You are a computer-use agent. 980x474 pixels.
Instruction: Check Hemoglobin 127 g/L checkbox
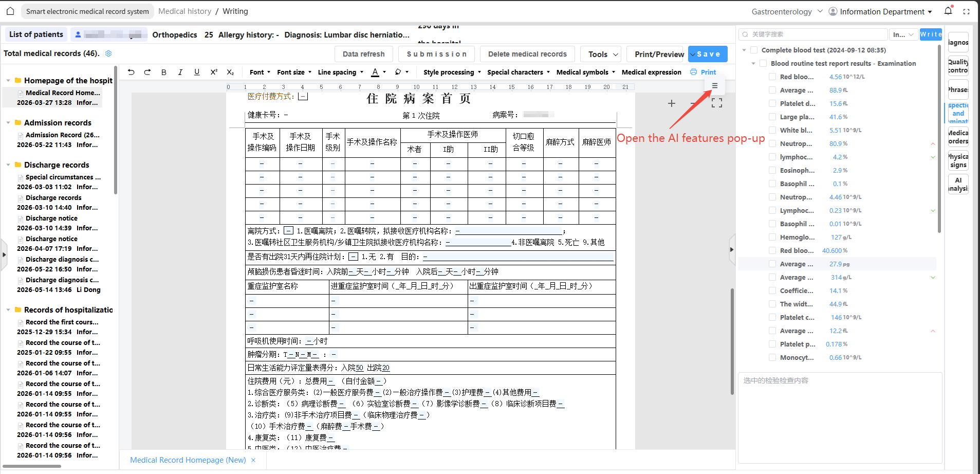772,237
